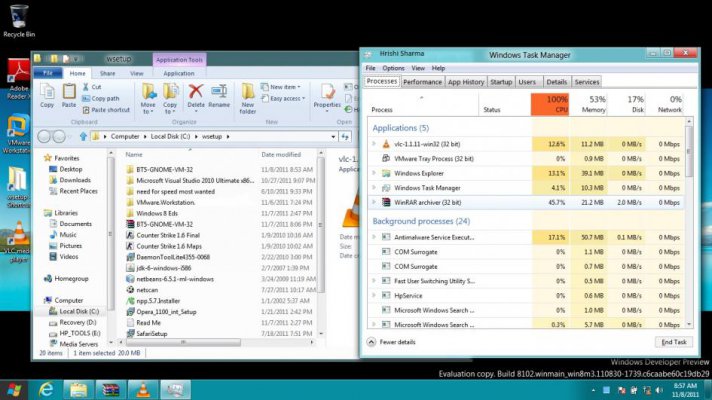Open the Explorer View ribbon tab
This screenshot has height=400, width=712.
[137, 73]
